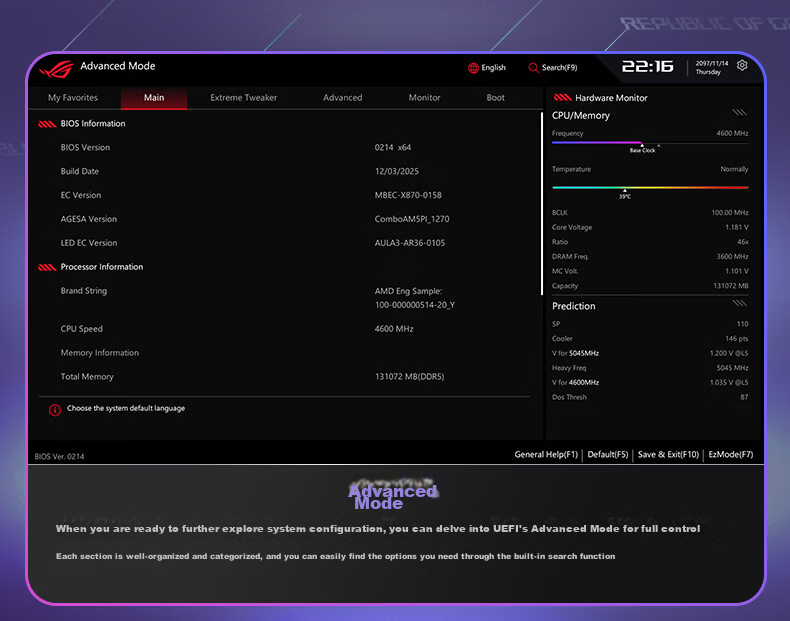The image size is (790, 621).
Task: Click DRAM Freq. 3600 MHz reading
Action: [x=650, y=256]
